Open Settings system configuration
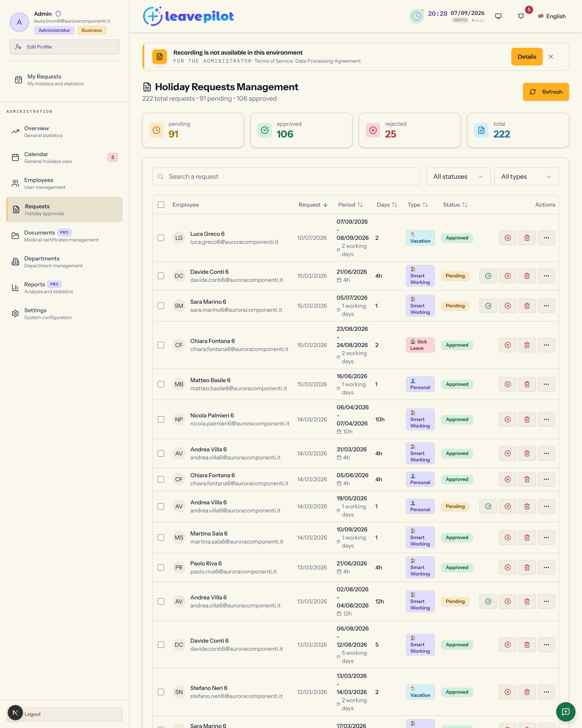Viewport: 582px width, 728px height. click(x=64, y=314)
